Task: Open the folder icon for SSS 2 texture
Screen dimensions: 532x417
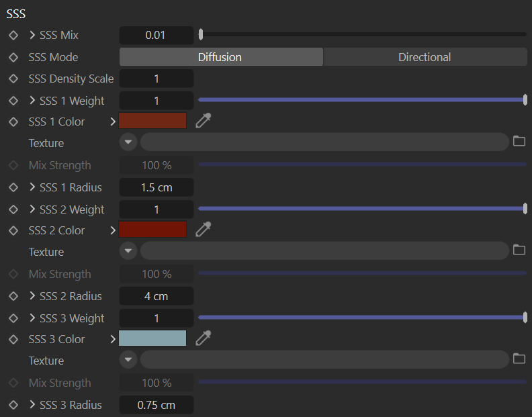Action: point(519,250)
